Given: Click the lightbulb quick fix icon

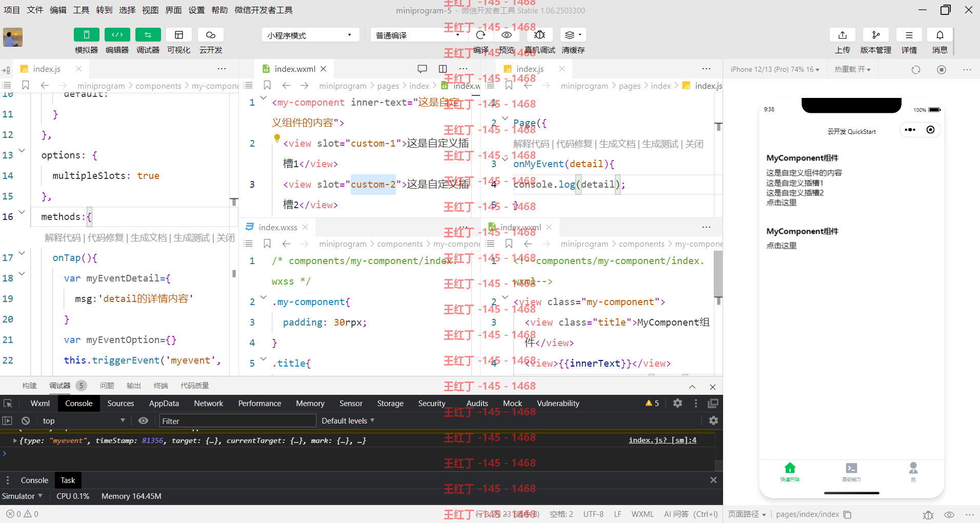Looking at the screenshot, I should tap(277, 138).
